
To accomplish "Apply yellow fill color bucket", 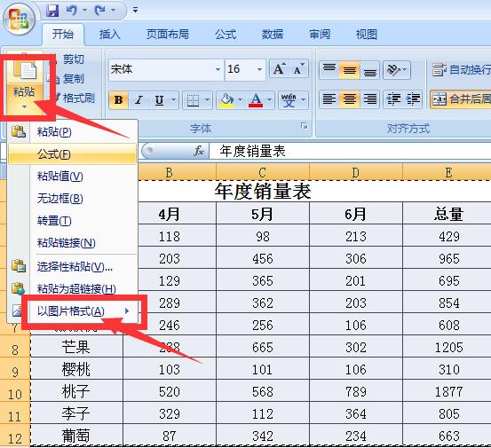I will [226, 100].
